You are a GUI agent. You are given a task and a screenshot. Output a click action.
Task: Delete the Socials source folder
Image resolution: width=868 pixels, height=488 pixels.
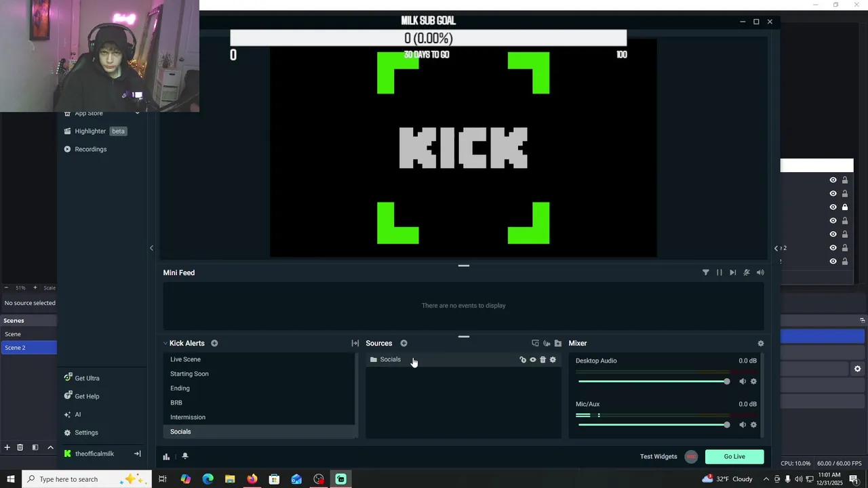click(x=542, y=360)
